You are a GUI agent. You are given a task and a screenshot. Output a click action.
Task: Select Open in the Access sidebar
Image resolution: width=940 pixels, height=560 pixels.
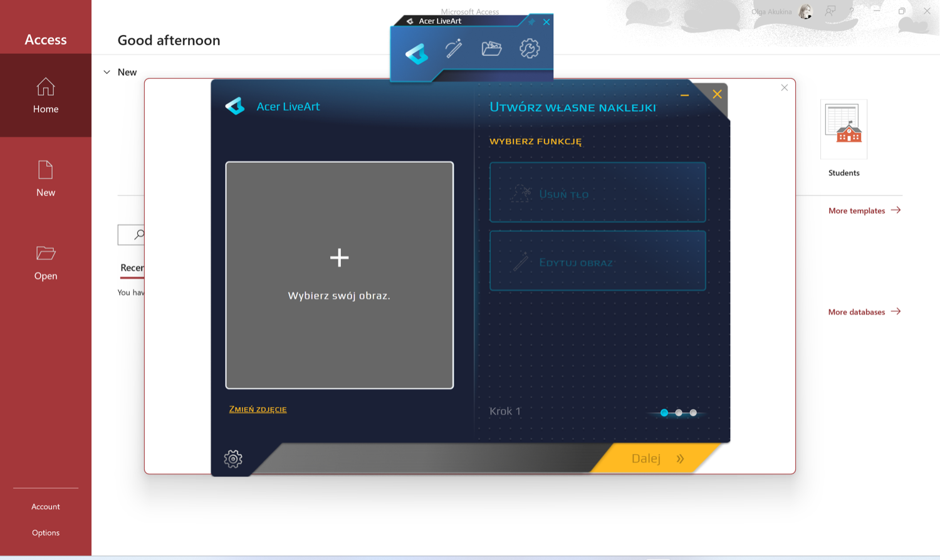pos(46,262)
